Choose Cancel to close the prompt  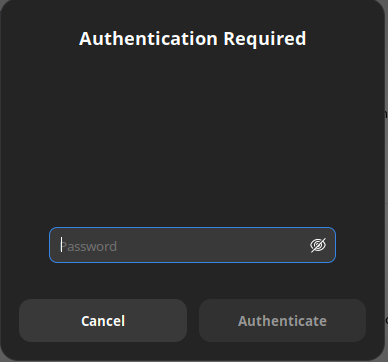103,320
